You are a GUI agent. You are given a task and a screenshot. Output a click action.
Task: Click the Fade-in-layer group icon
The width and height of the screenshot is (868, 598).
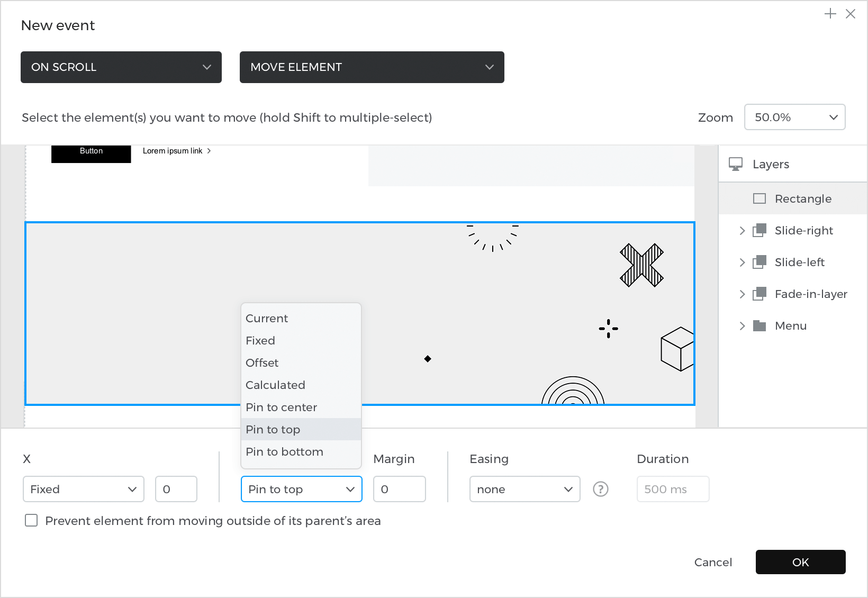(759, 294)
